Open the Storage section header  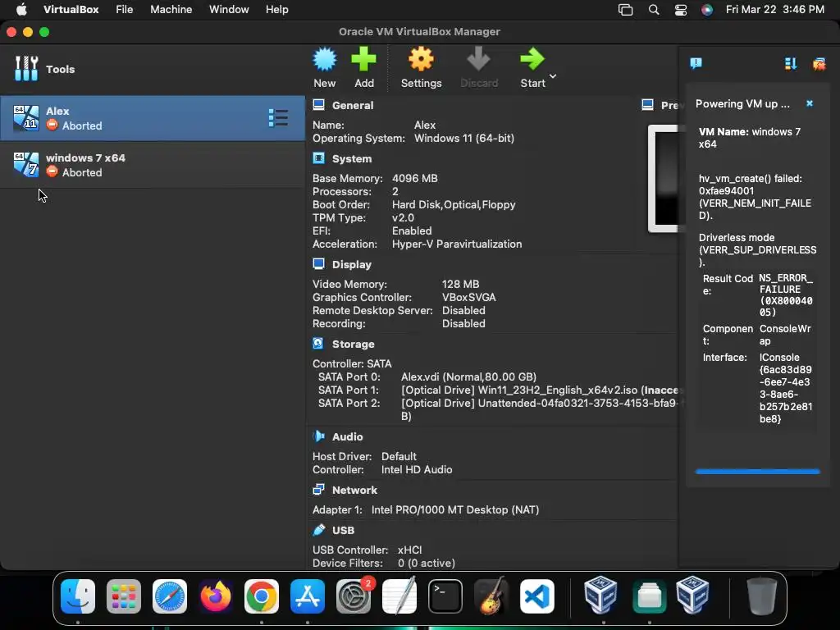pyautogui.click(x=353, y=345)
